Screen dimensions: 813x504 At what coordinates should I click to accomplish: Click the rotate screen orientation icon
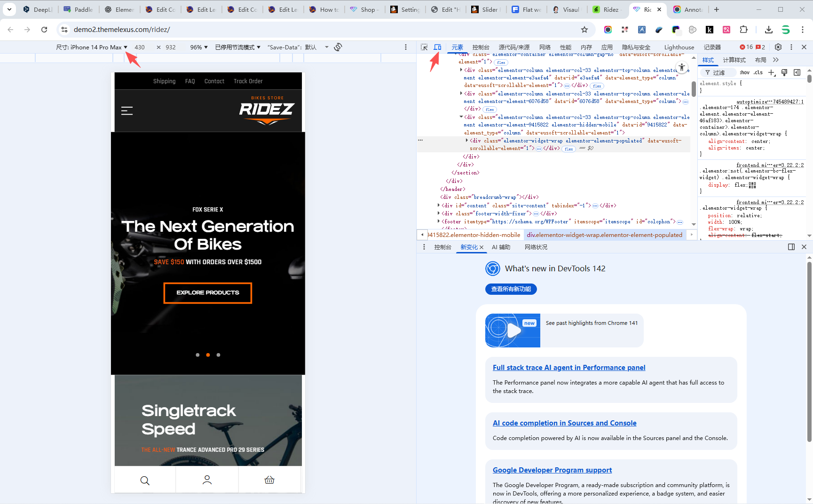[x=338, y=47]
